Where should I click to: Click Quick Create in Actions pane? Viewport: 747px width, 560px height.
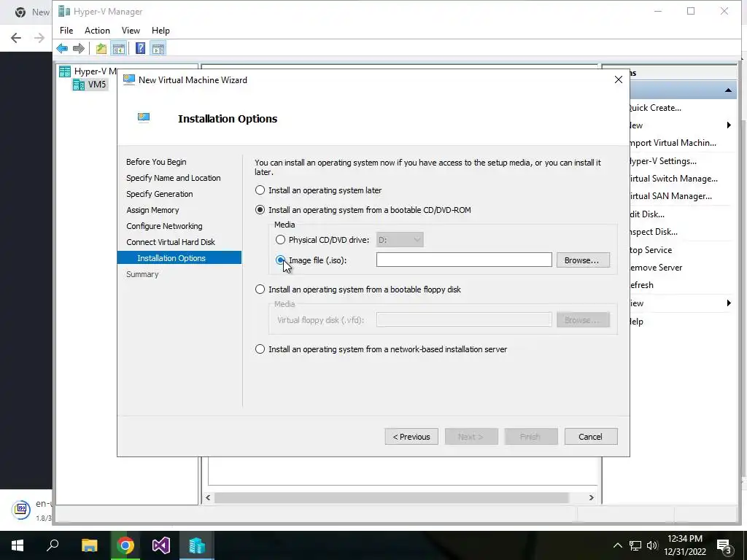click(x=656, y=108)
